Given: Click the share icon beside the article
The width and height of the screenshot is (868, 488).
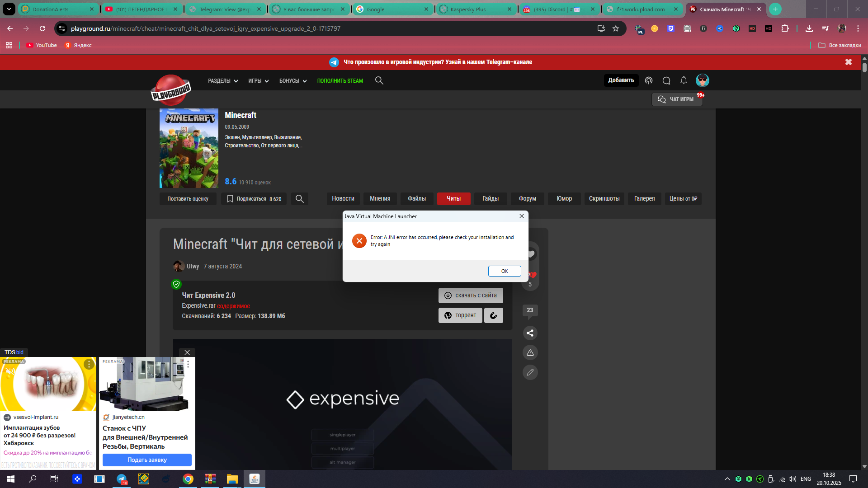Looking at the screenshot, I should [x=530, y=333].
